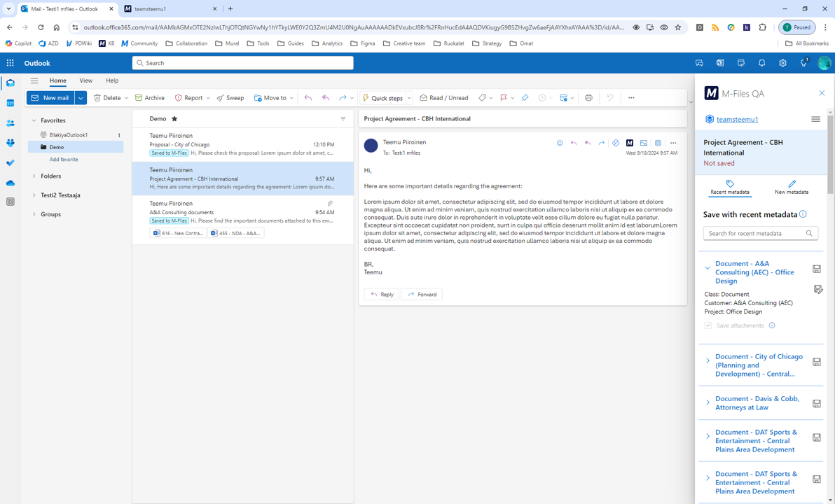The image size is (835, 504).
Task: Open Teams chat icon in the header
Action: pos(699,63)
